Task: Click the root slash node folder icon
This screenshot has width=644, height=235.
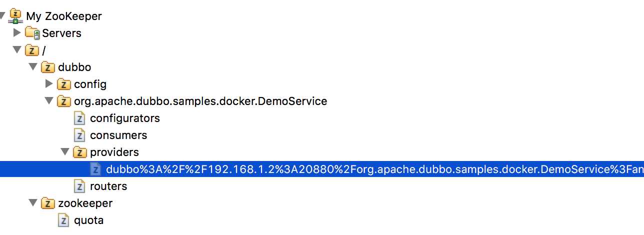Action: [32, 50]
